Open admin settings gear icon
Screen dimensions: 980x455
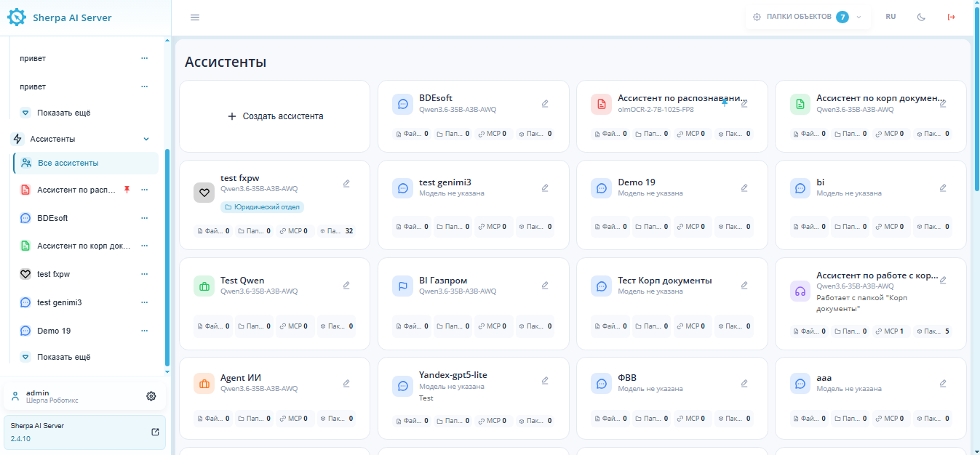[x=151, y=396]
